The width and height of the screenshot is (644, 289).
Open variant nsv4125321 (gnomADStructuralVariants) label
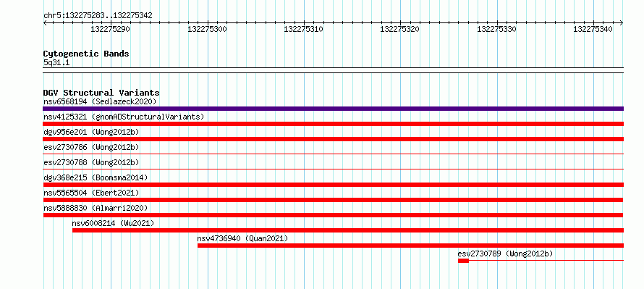point(124,117)
